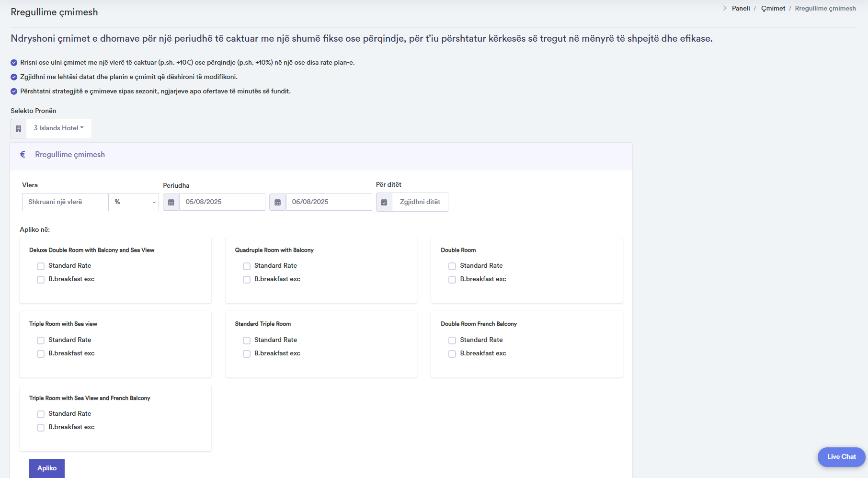Image resolution: width=868 pixels, height=478 pixels.
Task: Click the Shkruani një vlerë input field
Action: pyautogui.click(x=65, y=202)
